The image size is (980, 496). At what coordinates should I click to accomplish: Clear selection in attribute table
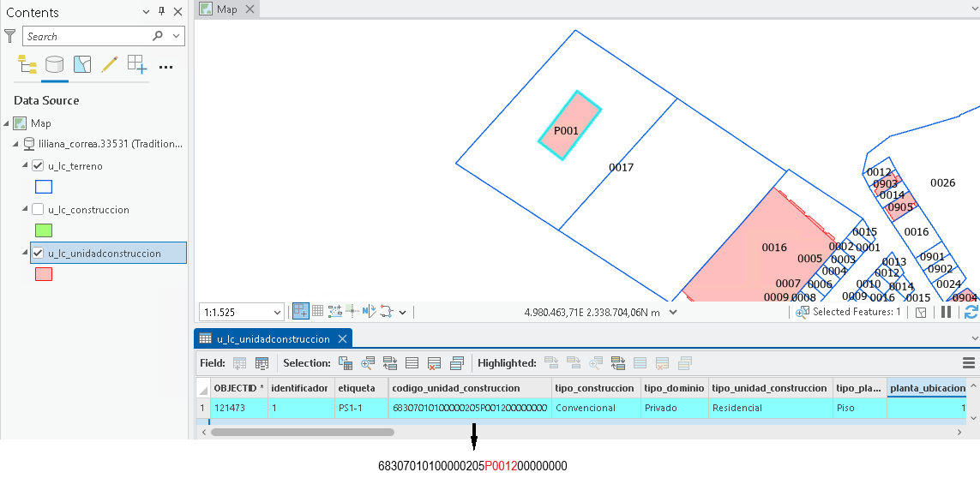(412, 363)
